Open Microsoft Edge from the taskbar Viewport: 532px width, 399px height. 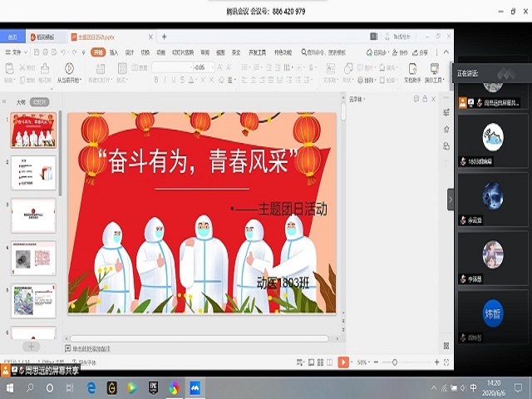(91, 388)
